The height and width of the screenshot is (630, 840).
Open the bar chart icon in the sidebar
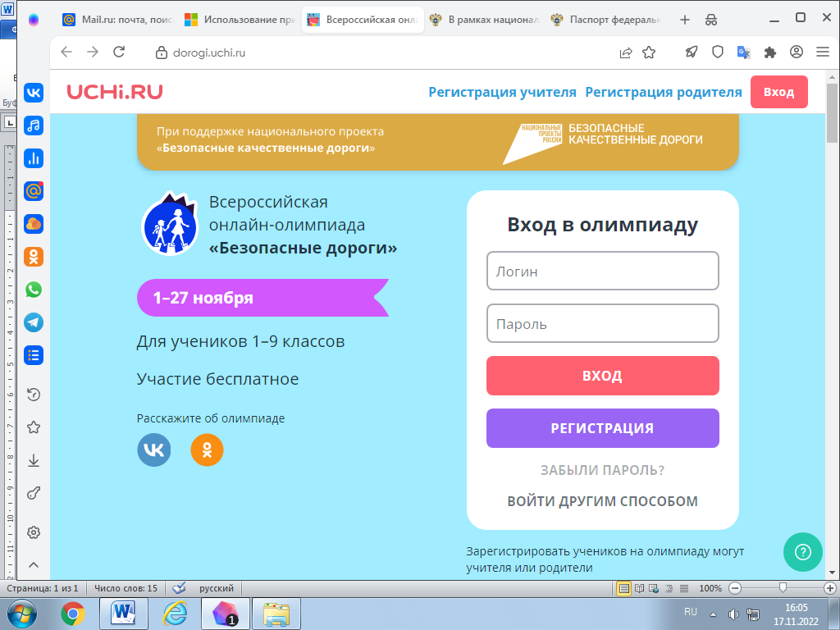pyautogui.click(x=33, y=158)
